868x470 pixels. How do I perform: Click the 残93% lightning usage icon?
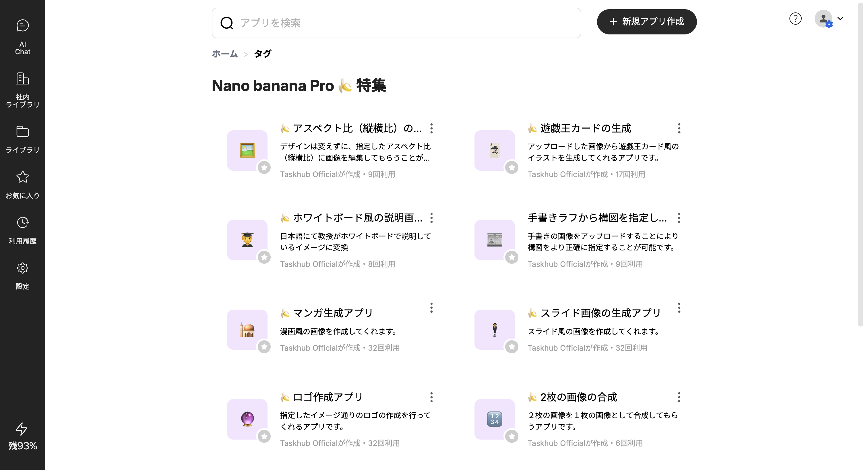coord(22,429)
